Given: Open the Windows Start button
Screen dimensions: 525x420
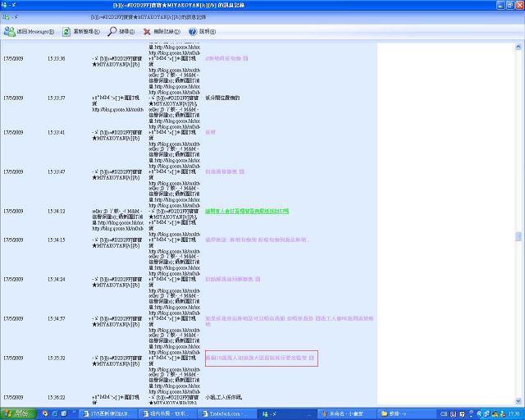Looking at the screenshot, I should [x=18, y=414].
